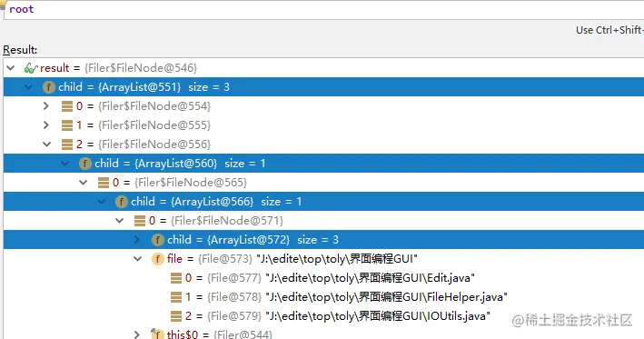Click element icon of IOUtils.java row
The width and height of the screenshot is (644, 339).
click(x=176, y=316)
